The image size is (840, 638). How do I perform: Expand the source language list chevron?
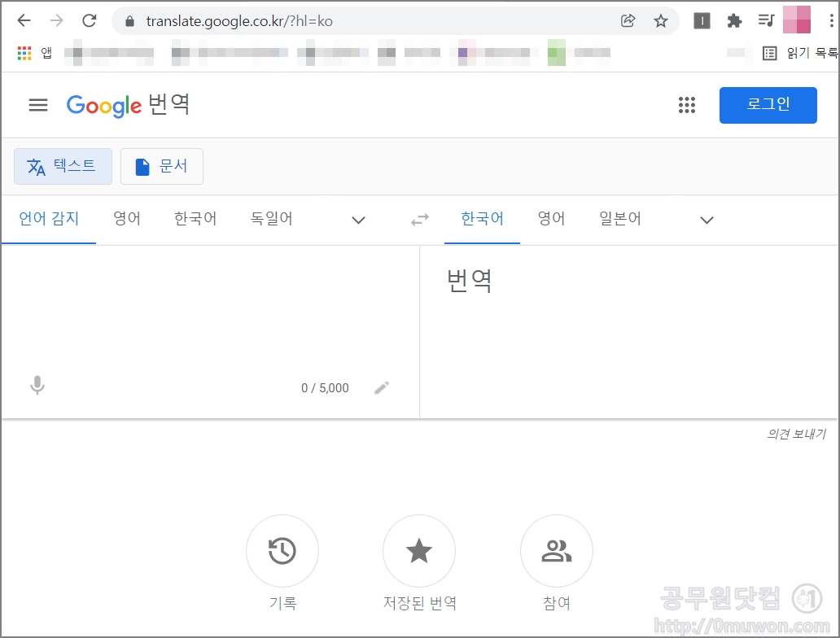[358, 220]
